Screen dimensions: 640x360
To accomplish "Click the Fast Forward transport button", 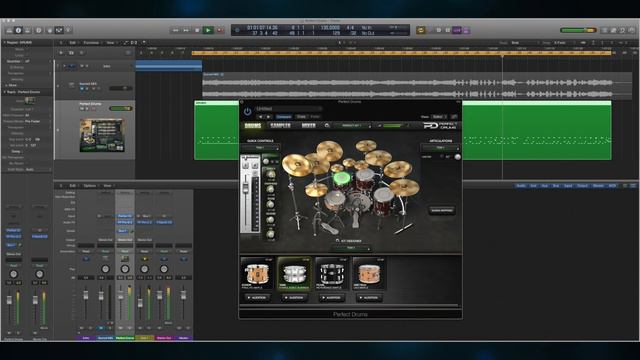I will point(186,30).
